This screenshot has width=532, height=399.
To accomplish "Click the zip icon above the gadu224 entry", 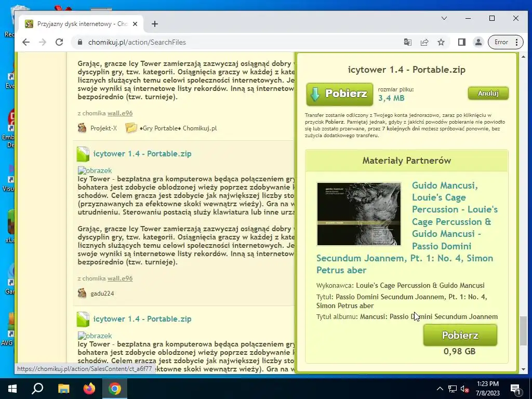I will pyautogui.click(x=83, y=154).
